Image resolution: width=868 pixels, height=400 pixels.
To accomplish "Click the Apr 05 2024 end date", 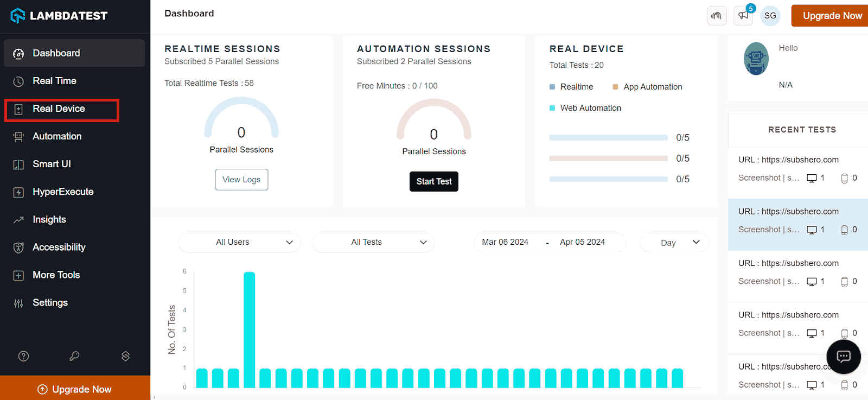I will 582,242.
